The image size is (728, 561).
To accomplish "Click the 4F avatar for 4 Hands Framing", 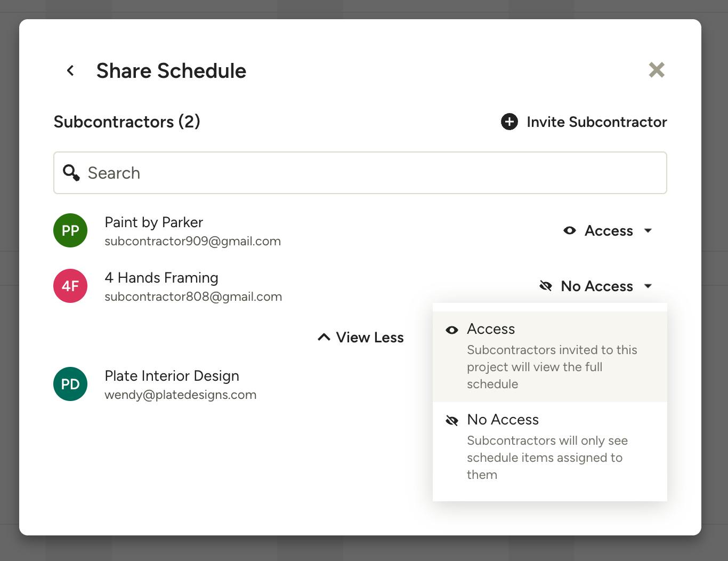I will tap(70, 286).
